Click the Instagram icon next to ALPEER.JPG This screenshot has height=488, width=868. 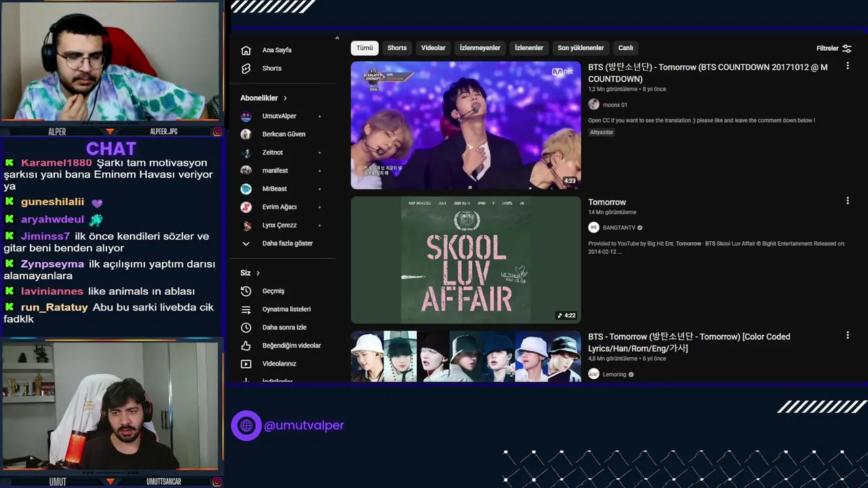(x=217, y=131)
